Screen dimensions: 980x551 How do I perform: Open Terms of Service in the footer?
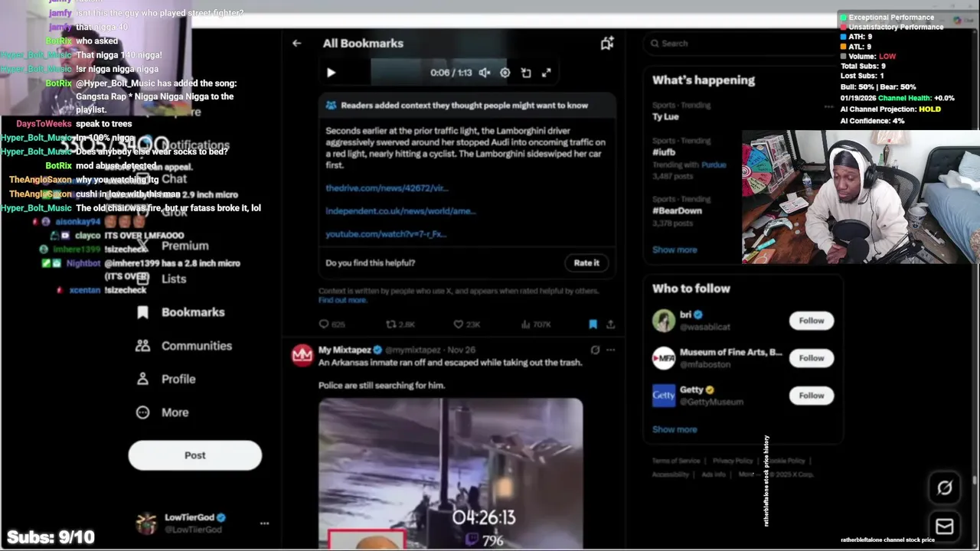click(x=676, y=461)
